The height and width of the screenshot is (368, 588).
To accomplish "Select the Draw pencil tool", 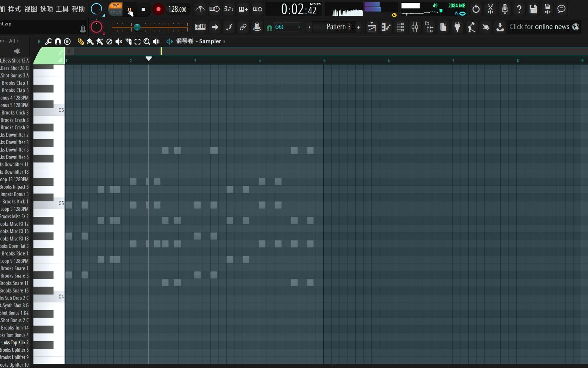I will 81,42.
